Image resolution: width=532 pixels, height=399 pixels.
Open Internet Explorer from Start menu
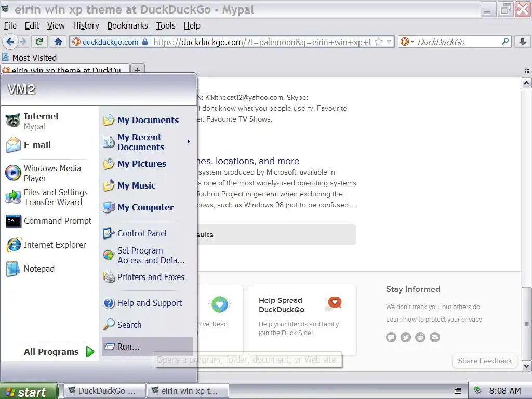(49, 245)
